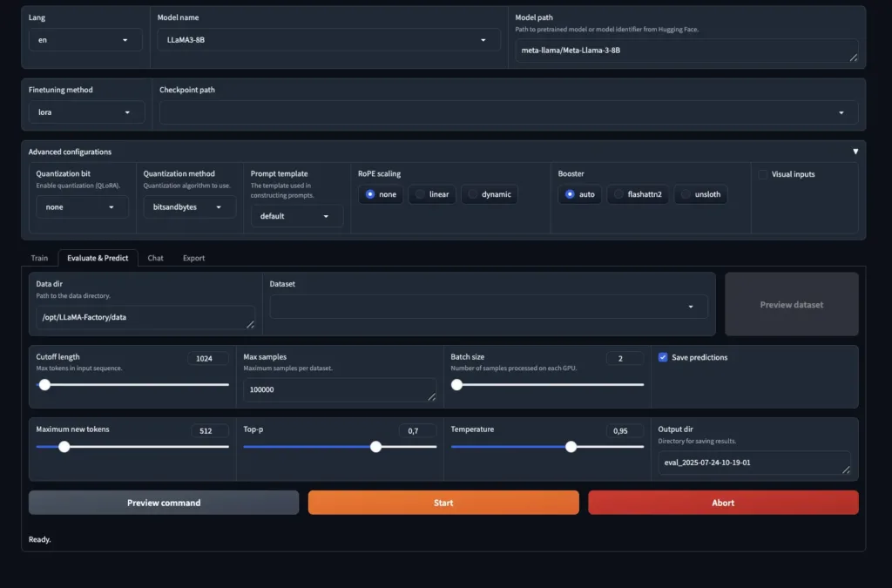Open the Prompt template dropdown
Image resolution: width=892 pixels, height=588 pixels.
[296, 216]
